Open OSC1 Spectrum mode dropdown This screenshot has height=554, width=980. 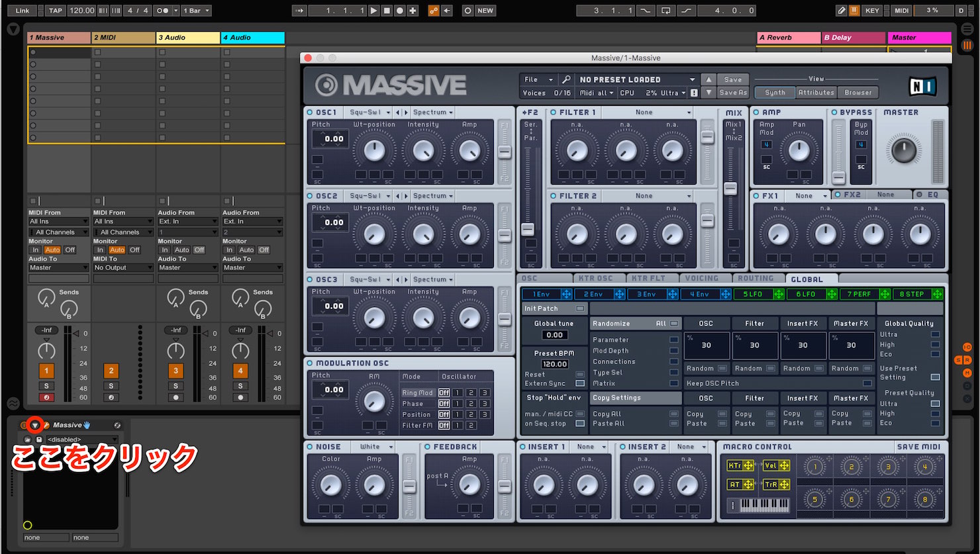pyautogui.click(x=432, y=113)
